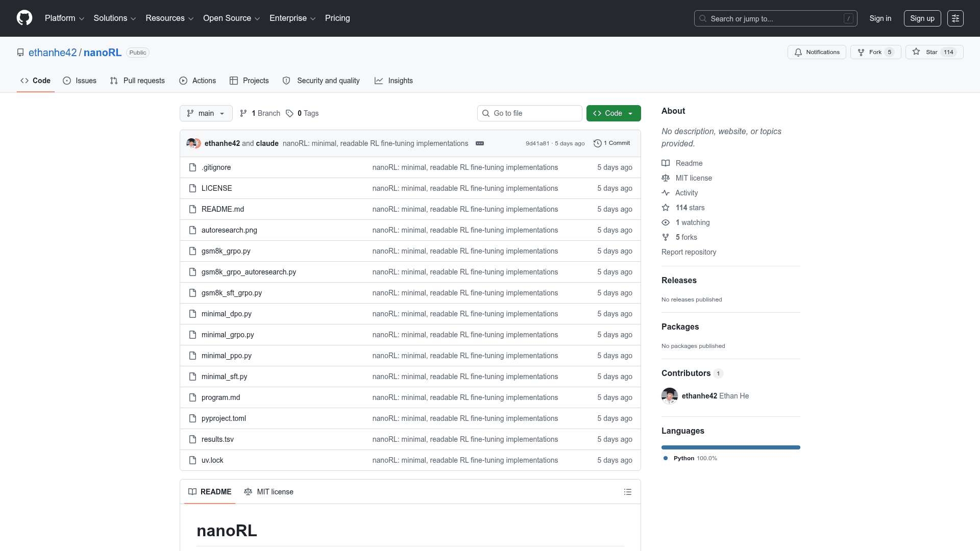Open the Insights tab

point(394,81)
